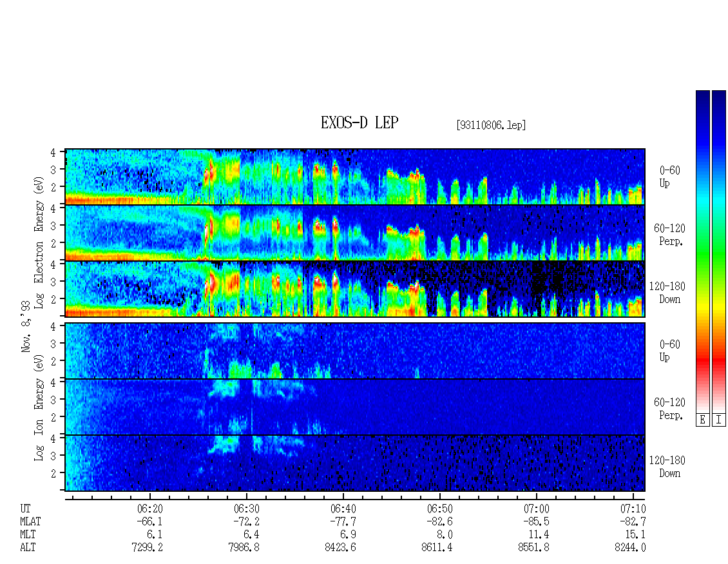728x564 pixels.
Task: Click the MLAT value -72.2
Action: (247, 521)
